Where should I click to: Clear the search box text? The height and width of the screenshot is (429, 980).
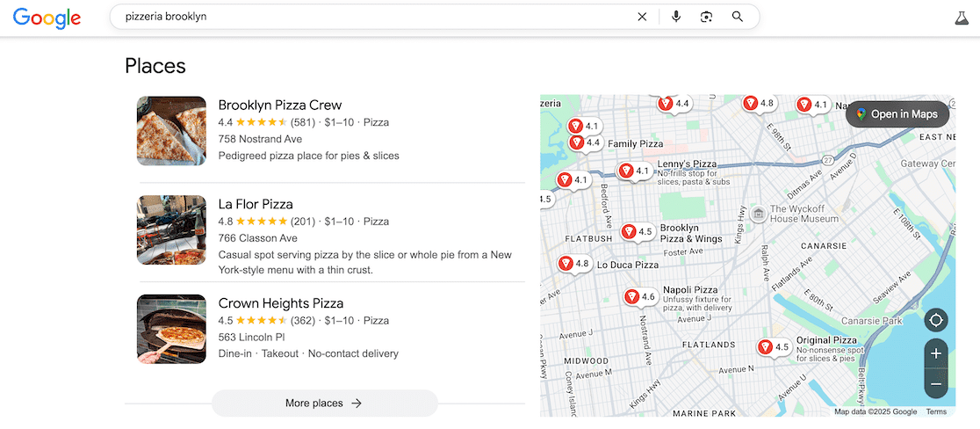coord(642,17)
